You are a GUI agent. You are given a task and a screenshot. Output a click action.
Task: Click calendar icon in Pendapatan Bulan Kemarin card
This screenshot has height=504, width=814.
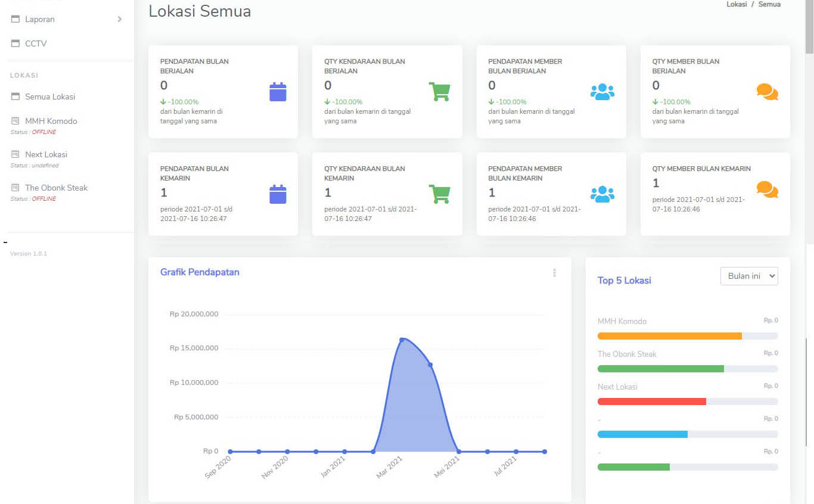(x=278, y=194)
